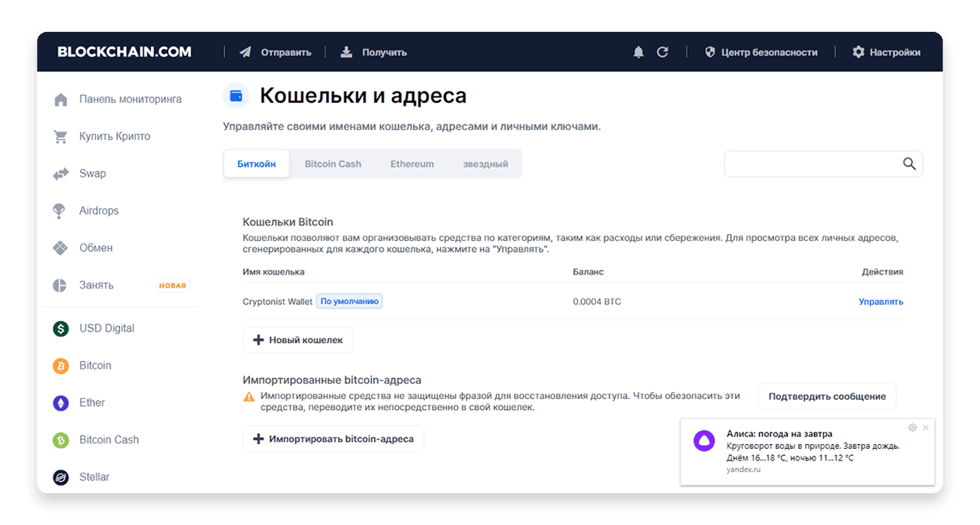This screenshot has height=525, width=980.
Task: Open Airdrops in sidebar
Action: [x=99, y=211]
